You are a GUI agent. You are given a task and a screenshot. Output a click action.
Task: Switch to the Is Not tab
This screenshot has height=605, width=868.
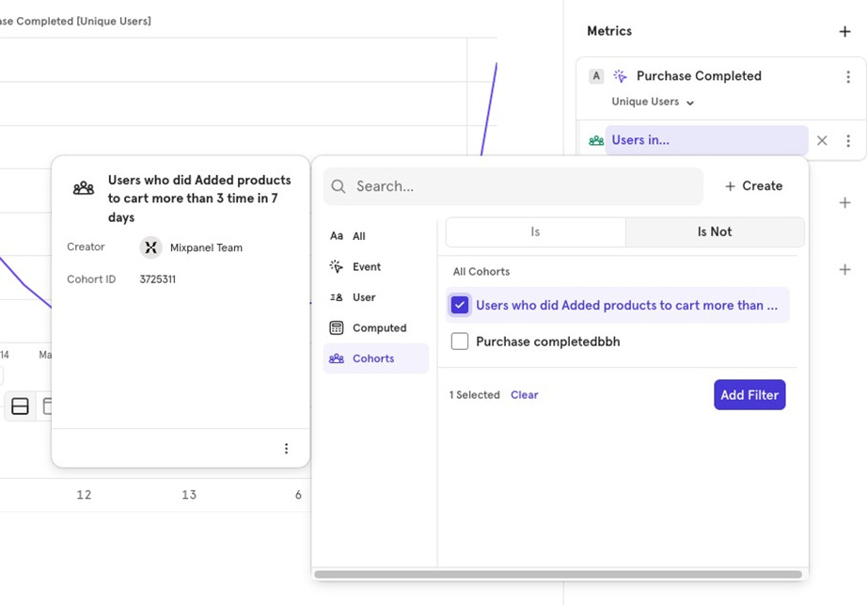pos(714,231)
